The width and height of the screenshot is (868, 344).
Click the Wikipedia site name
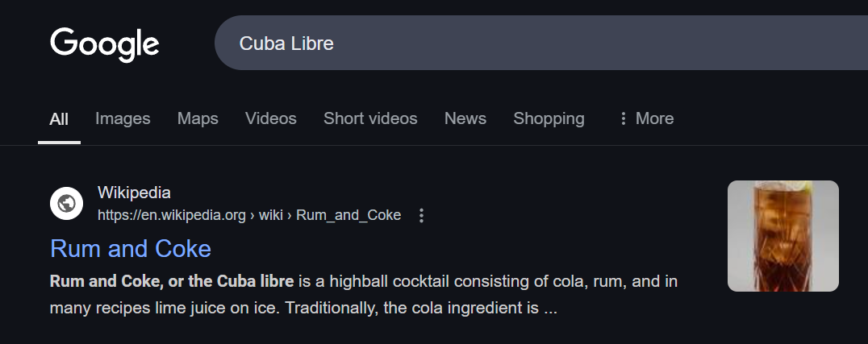pos(134,193)
